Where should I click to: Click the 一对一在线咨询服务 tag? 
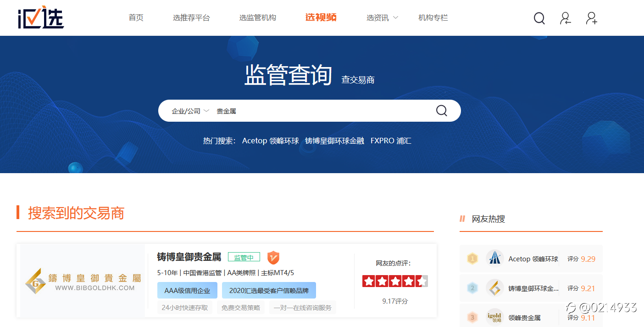click(x=302, y=308)
